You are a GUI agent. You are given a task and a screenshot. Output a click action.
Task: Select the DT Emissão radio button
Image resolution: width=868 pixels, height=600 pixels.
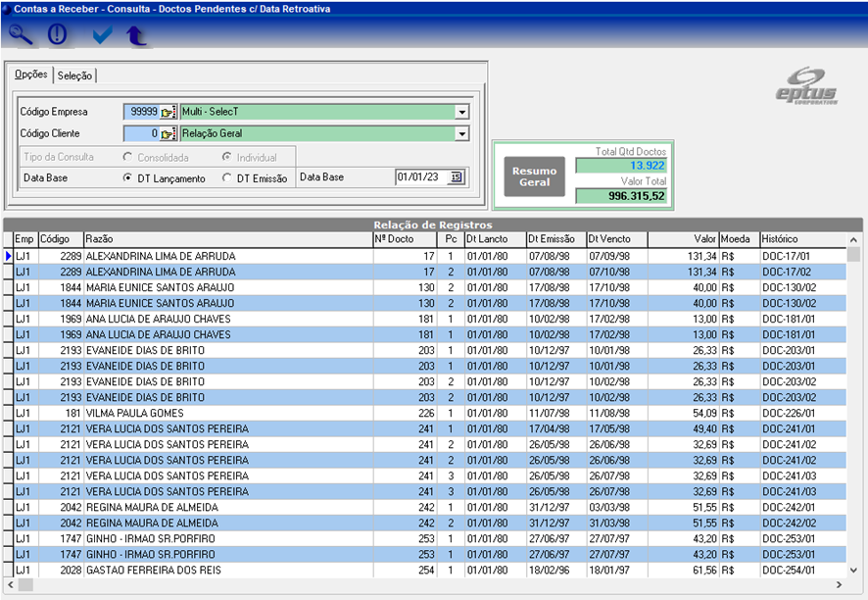tap(227, 178)
